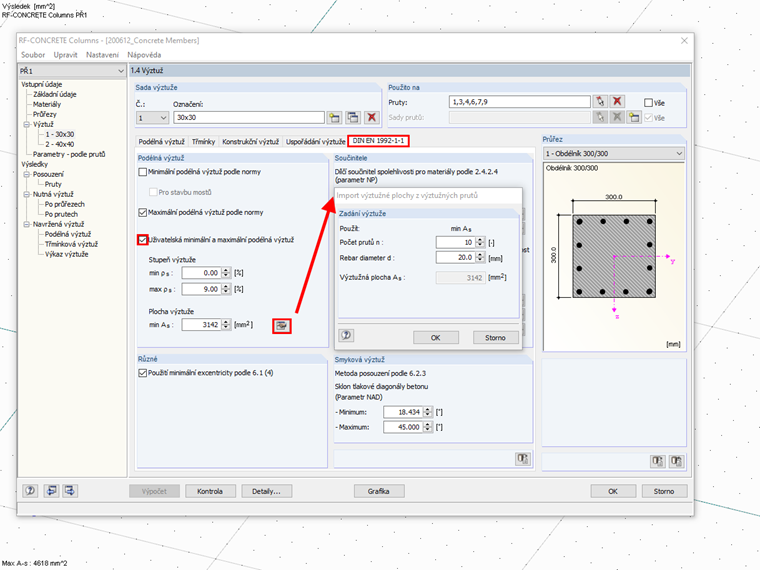Click Detaily... button
760x570 pixels.
[266, 491]
